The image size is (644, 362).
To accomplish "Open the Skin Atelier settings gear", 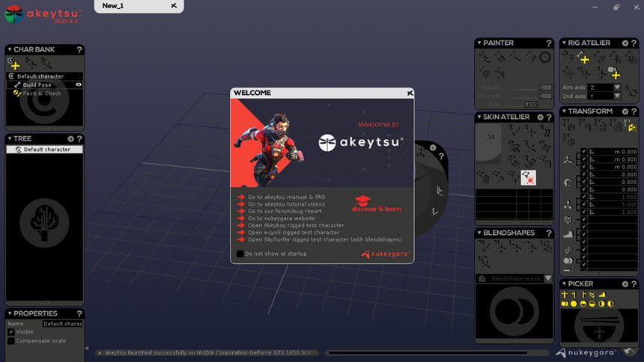I will click(540, 117).
